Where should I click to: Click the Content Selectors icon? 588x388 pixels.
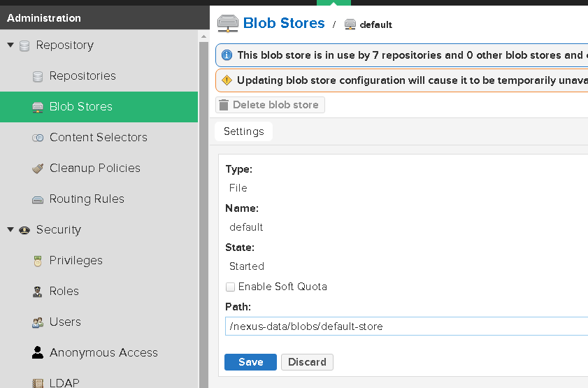point(38,138)
